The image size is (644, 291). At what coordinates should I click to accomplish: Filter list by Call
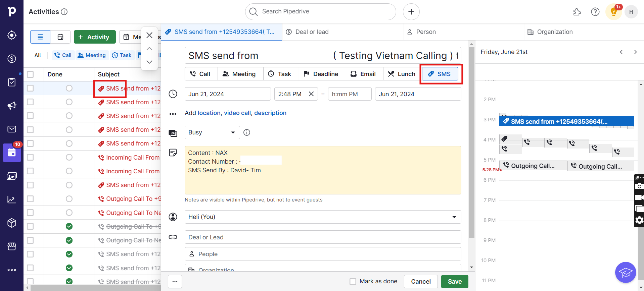63,55
